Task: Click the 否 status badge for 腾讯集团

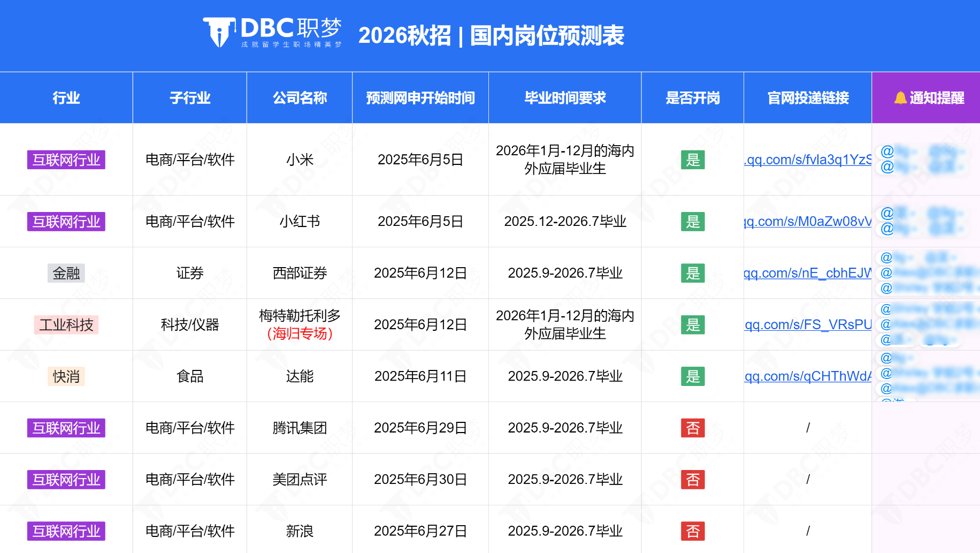Action: point(693,428)
